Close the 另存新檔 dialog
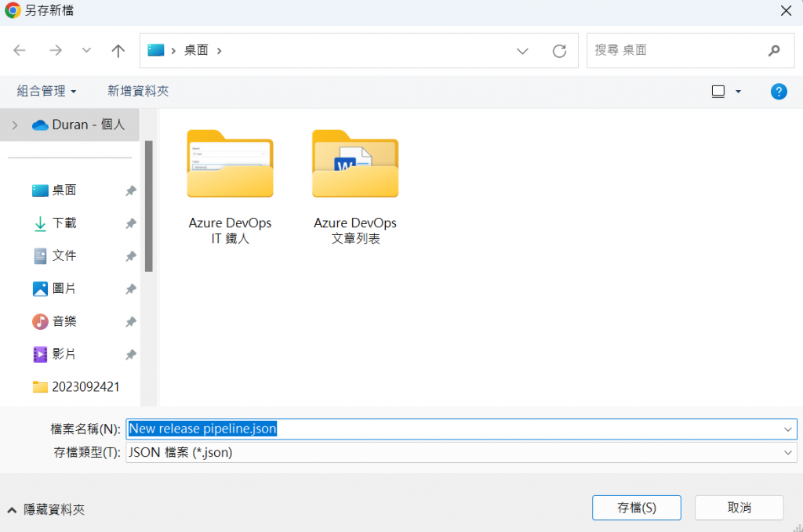The width and height of the screenshot is (803, 532). [786, 11]
